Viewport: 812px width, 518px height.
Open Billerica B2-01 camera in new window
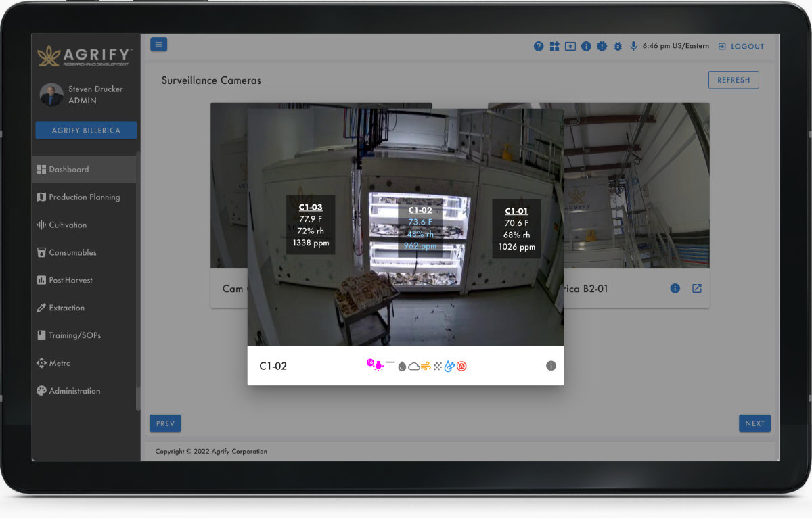[x=696, y=289]
